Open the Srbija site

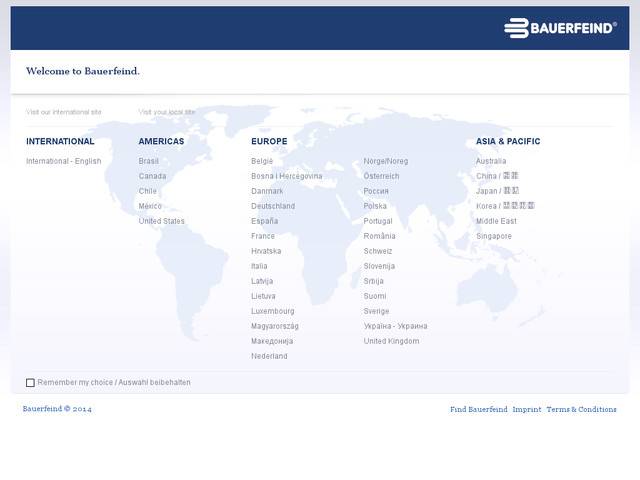[373, 281]
